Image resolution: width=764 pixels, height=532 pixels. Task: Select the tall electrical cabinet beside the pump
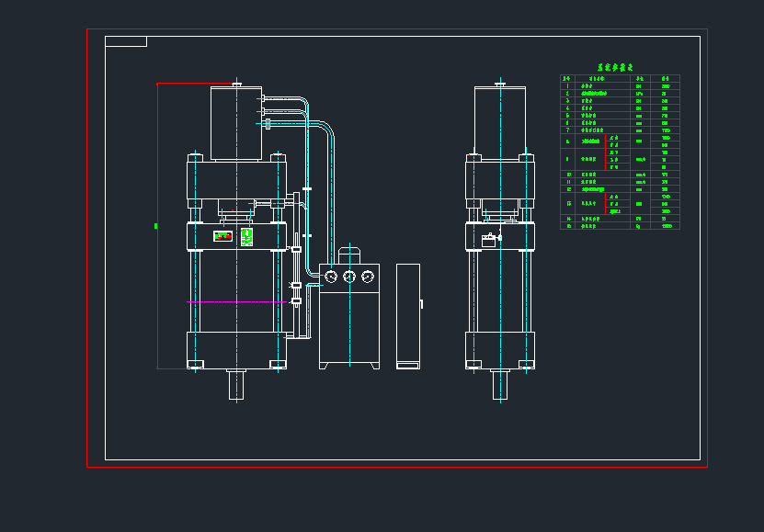(x=408, y=315)
